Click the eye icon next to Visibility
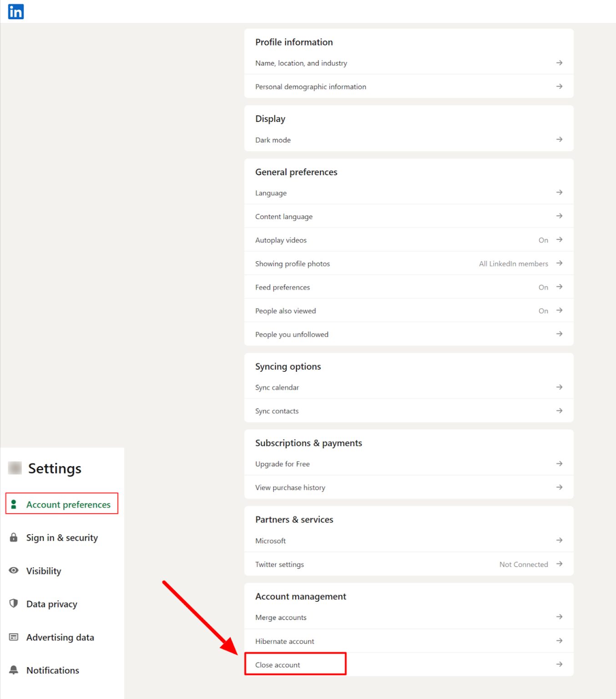Screen dimensions: 616x699 click(14, 570)
